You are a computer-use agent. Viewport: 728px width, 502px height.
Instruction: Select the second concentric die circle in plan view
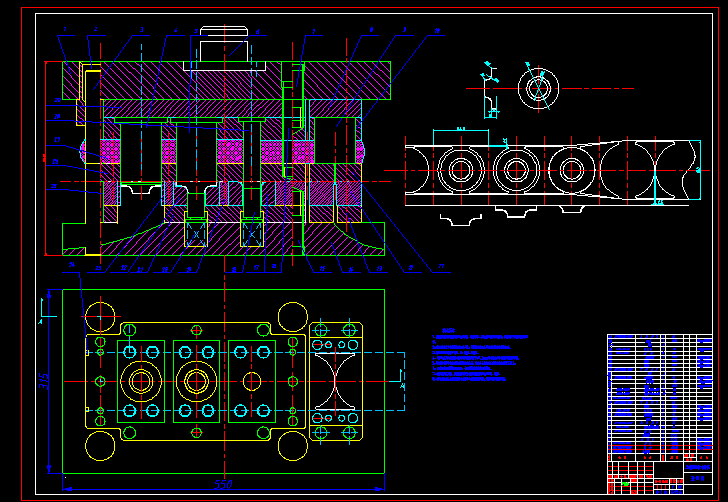coord(195,381)
